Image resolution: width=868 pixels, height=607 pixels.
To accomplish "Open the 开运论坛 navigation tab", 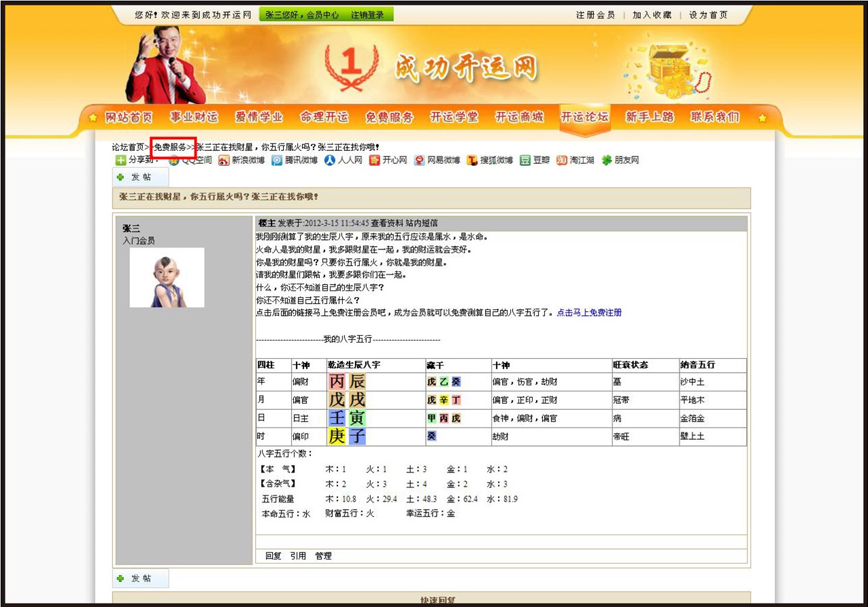I will 584,118.
